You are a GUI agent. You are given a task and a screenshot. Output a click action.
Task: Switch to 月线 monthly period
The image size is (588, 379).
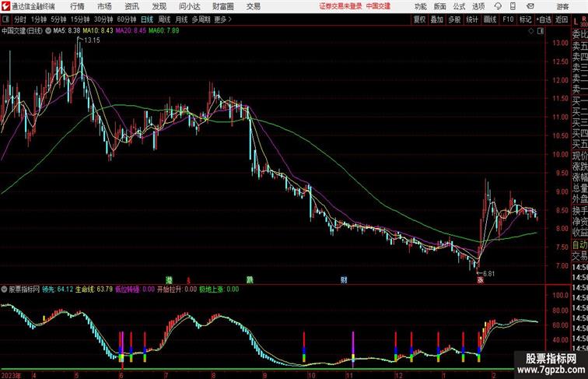click(x=181, y=19)
